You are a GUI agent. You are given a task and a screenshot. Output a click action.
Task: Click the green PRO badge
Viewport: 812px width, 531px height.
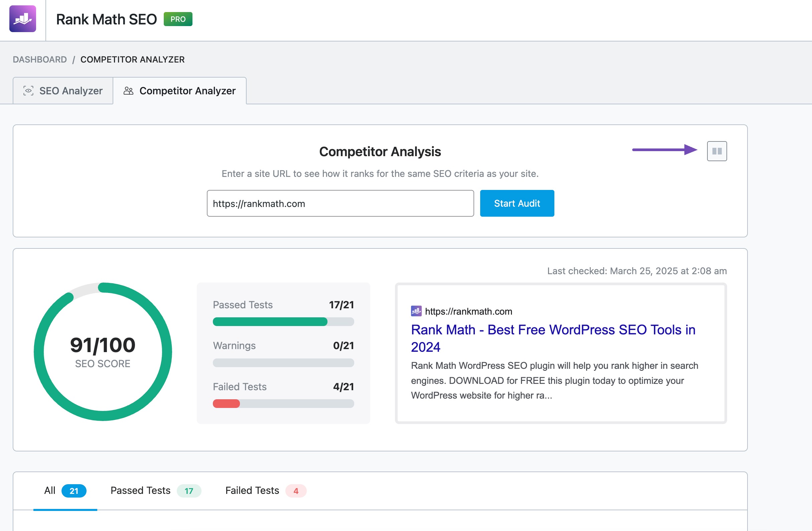[178, 19]
